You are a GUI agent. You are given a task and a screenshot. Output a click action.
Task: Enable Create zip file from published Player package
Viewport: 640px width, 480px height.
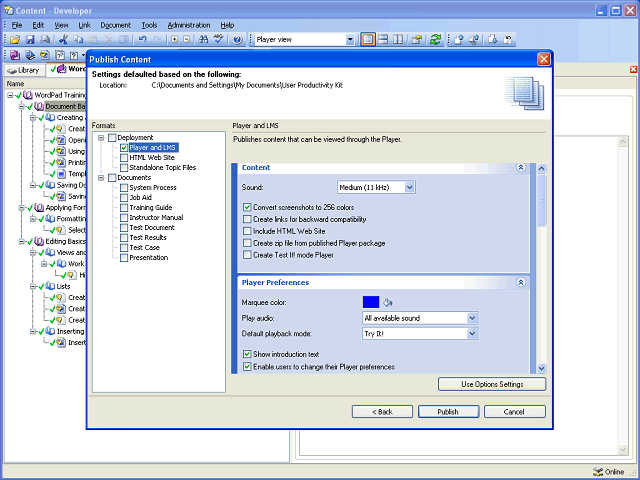click(247, 243)
